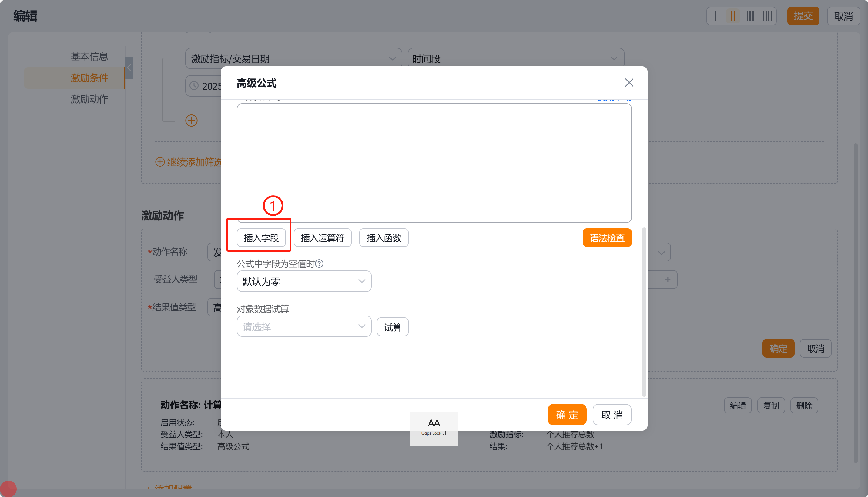The width and height of the screenshot is (868, 497).
Task: Click the help question icon beside 公式中字段为空值时
Action: tap(319, 263)
